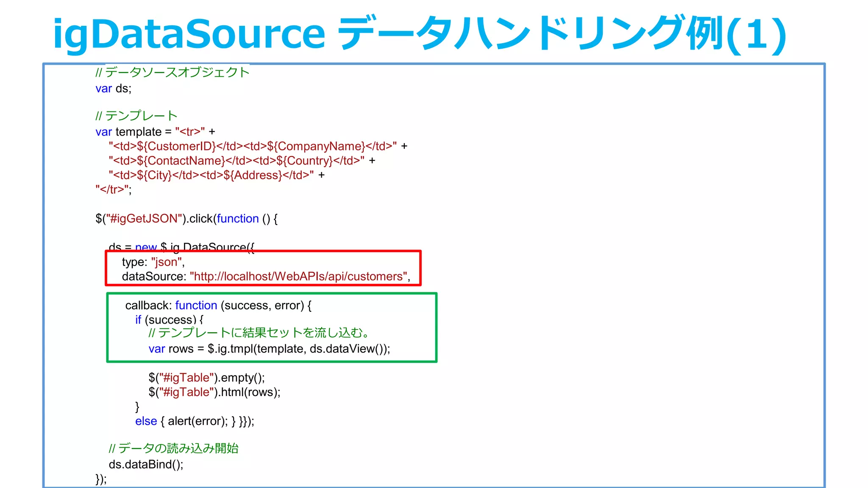Click the '$("#igTable").html(rows);' line
Viewport: 868px width, 488px height.
(x=214, y=392)
